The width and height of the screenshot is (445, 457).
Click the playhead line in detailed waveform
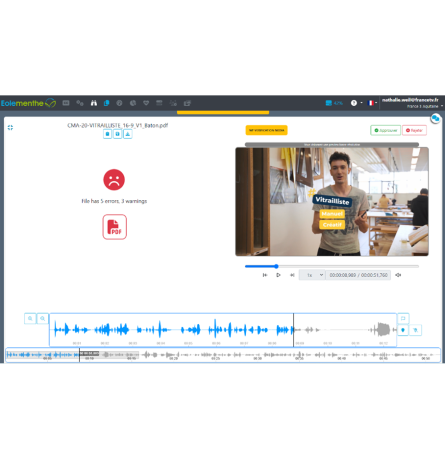(x=293, y=330)
